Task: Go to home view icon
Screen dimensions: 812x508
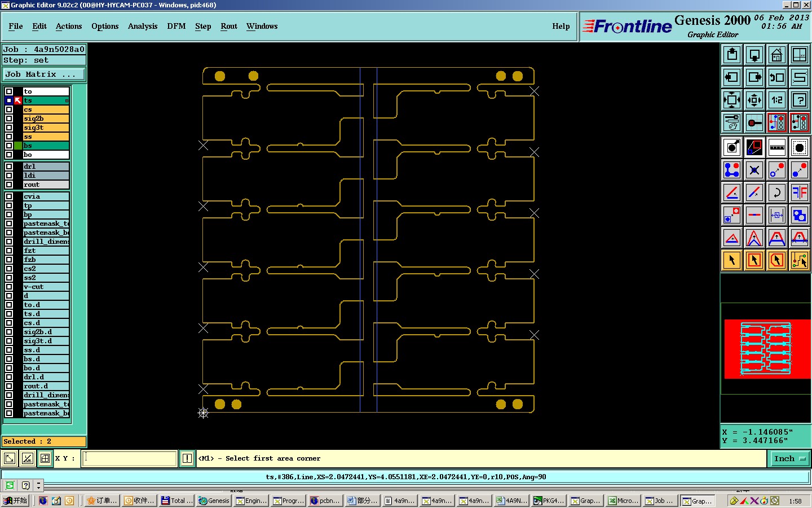Action: click(777, 55)
